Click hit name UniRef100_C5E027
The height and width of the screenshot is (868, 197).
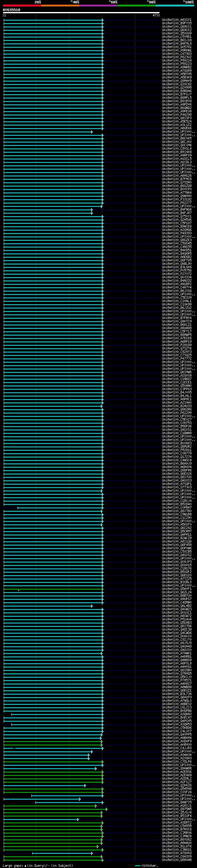(x=177, y=420)
